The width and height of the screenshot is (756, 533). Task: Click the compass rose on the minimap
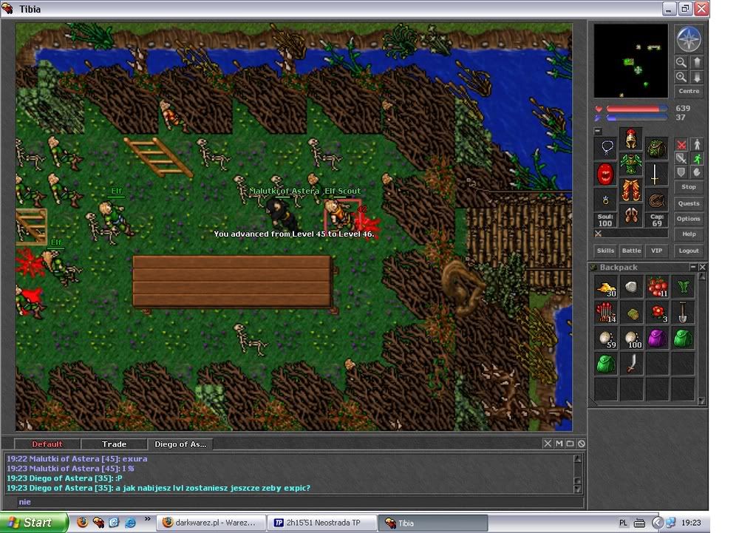point(689,40)
